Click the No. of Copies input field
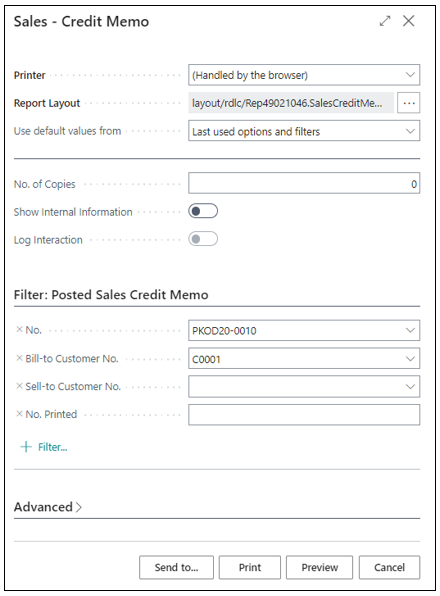This screenshot has width=440, height=596. pos(304,184)
